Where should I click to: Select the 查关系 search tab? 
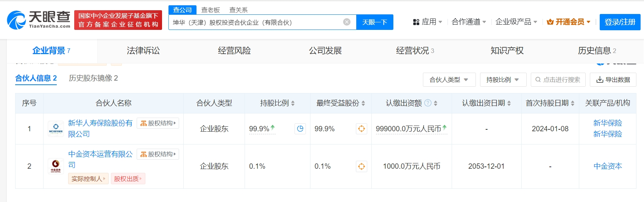pos(239,10)
